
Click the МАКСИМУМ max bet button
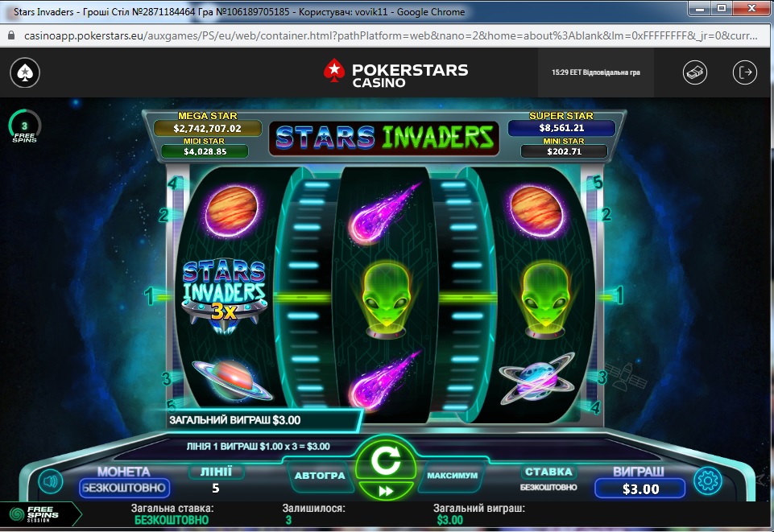click(x=452, y=476)
